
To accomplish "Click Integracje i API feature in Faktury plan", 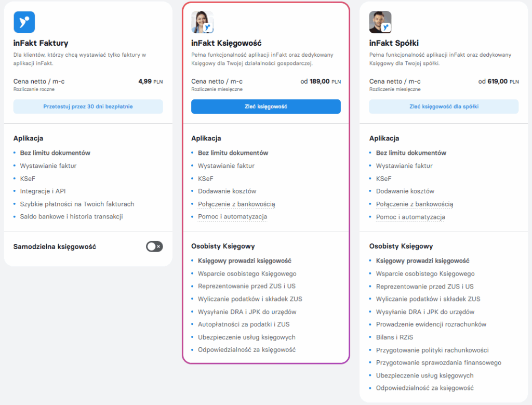I will coord(42,191).
